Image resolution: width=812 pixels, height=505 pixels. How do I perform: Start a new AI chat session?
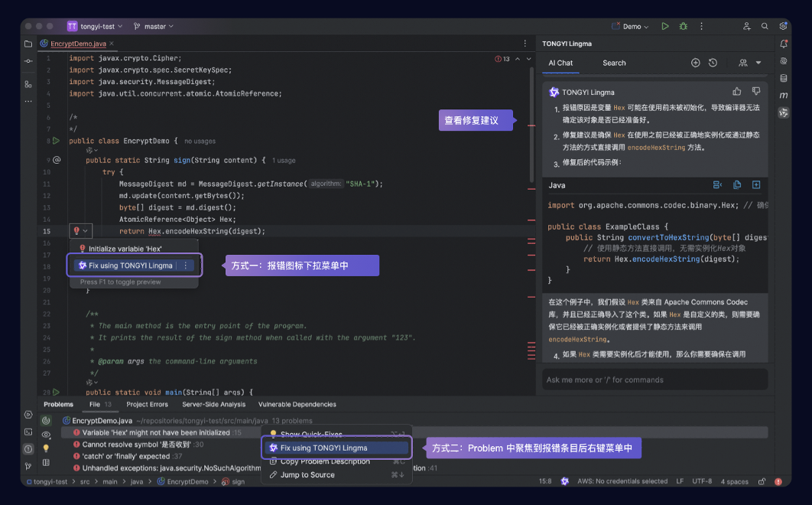point(696,63)
